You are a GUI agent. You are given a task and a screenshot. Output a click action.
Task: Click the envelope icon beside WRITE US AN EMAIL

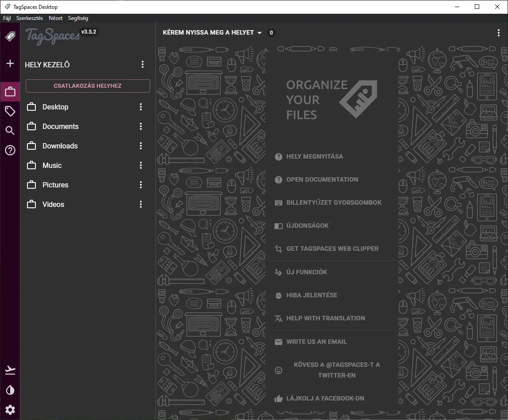[x=278, y=342]
